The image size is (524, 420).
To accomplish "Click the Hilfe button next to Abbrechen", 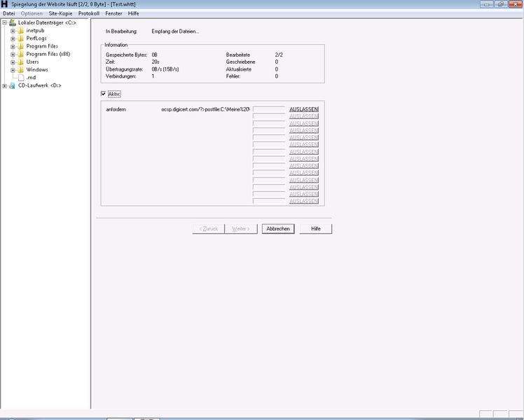I will click(316, 229).
